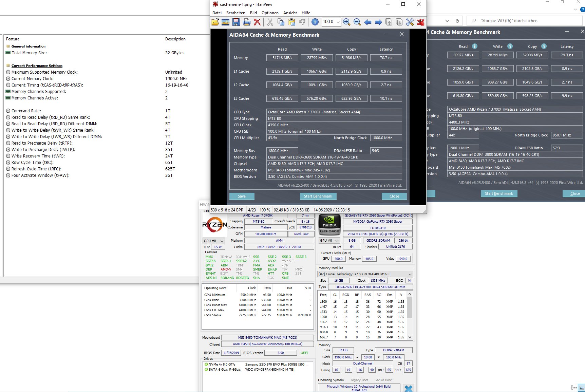
Task: Expand the Explorer address history dropdown
Action: point(447,21)
